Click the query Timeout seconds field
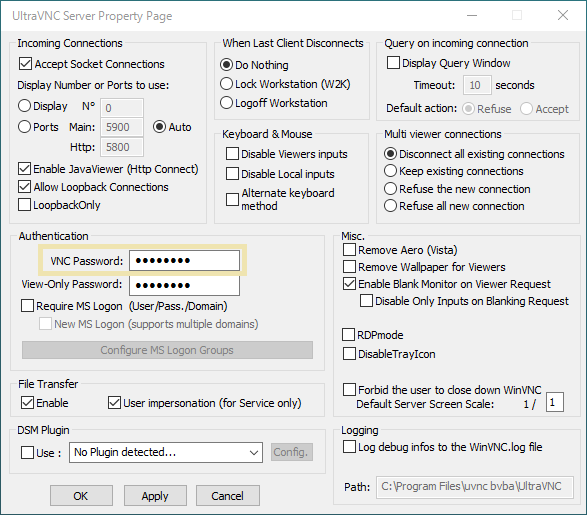Image resolution: width=587 pixels, height=515 pixels. (x=477, y=85)
